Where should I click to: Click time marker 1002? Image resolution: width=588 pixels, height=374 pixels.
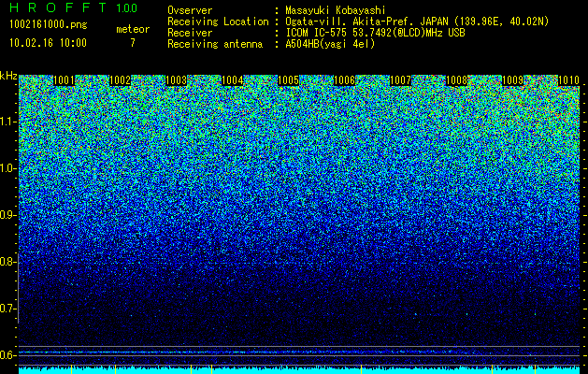pyautogui.click(x=120, y=80)
